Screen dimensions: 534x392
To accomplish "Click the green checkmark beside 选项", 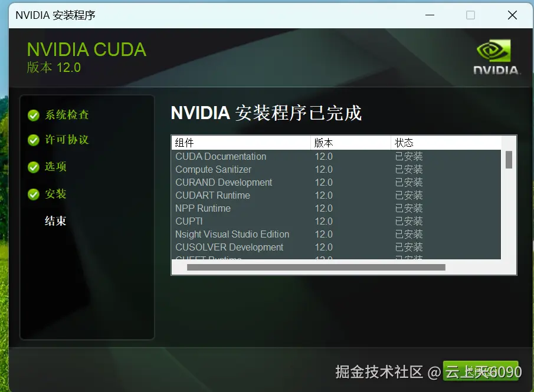I will point(34,167).
